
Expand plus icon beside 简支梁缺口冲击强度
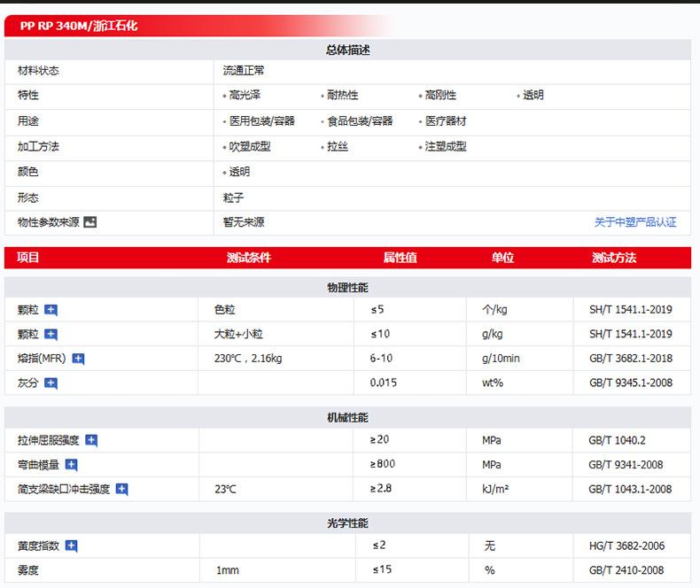click(x=121, y=489)
